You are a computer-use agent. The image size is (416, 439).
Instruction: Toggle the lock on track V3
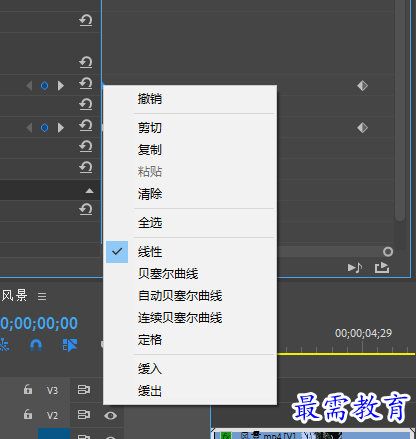[28, 389]
